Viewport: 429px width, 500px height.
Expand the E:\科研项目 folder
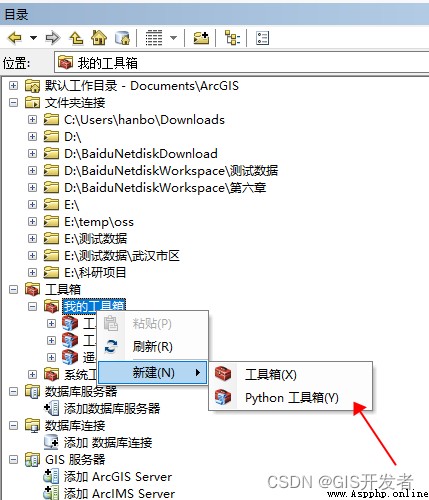point(32,272)
